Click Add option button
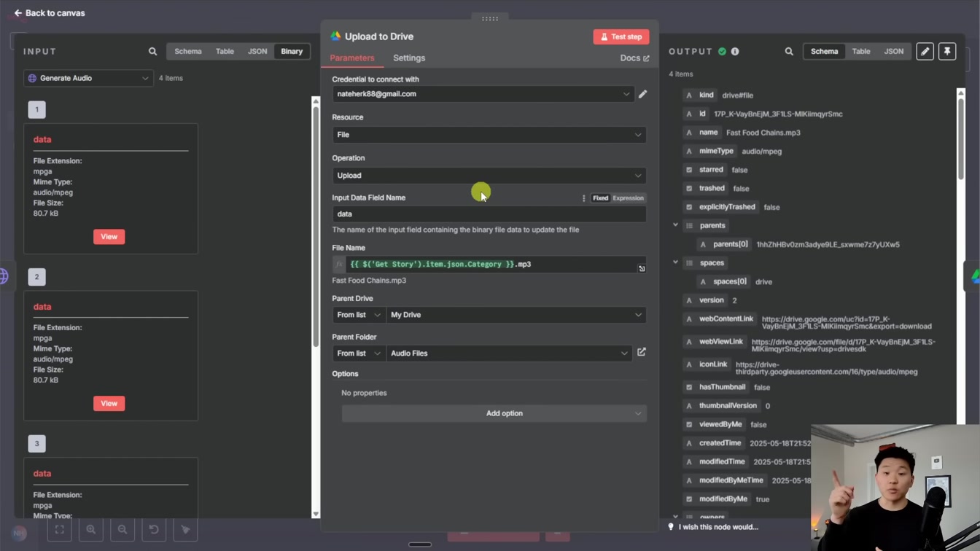 (x=494, y=413)
